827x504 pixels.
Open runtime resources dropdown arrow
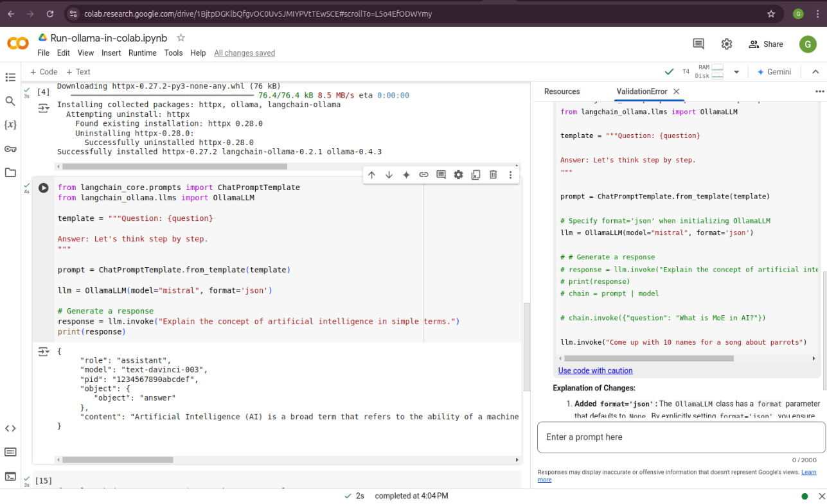(x=736, y=72)
